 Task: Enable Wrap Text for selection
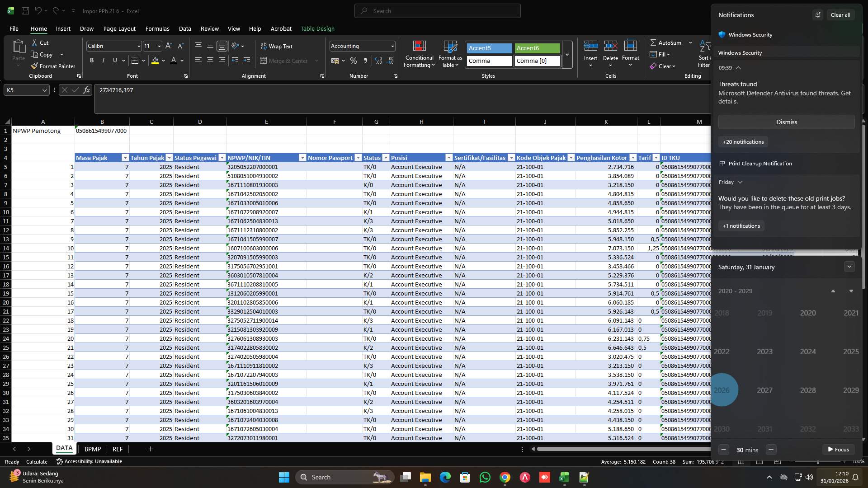(277, 46)
